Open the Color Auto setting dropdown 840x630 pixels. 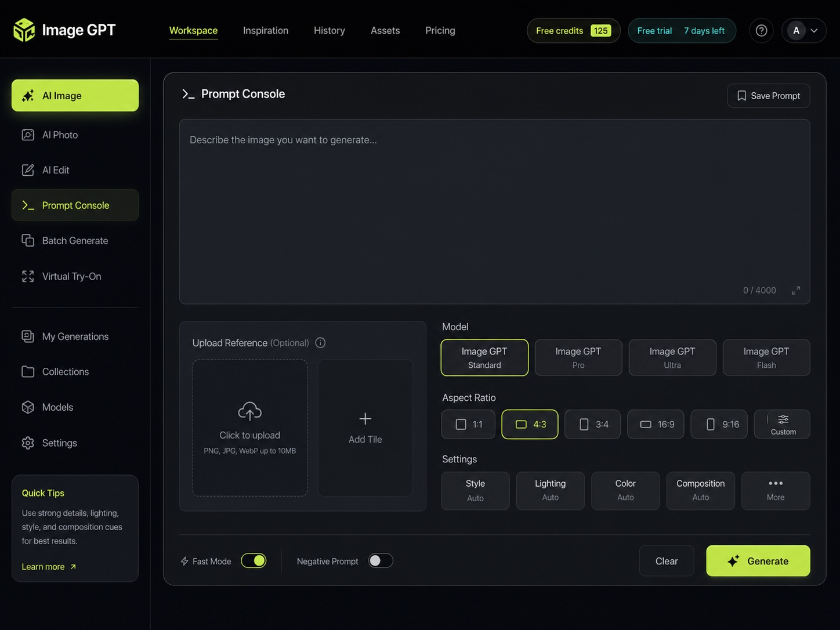(x=625, y=491)
